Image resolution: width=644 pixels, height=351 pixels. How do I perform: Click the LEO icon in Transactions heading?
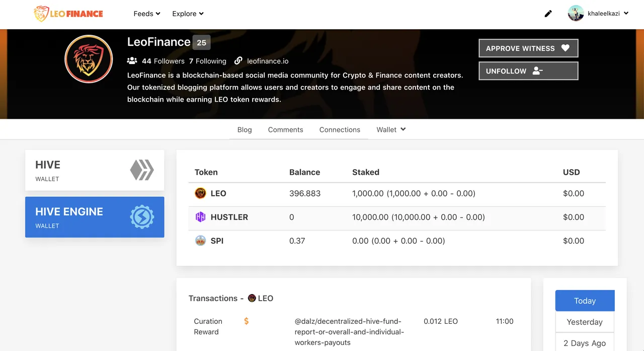252,298
